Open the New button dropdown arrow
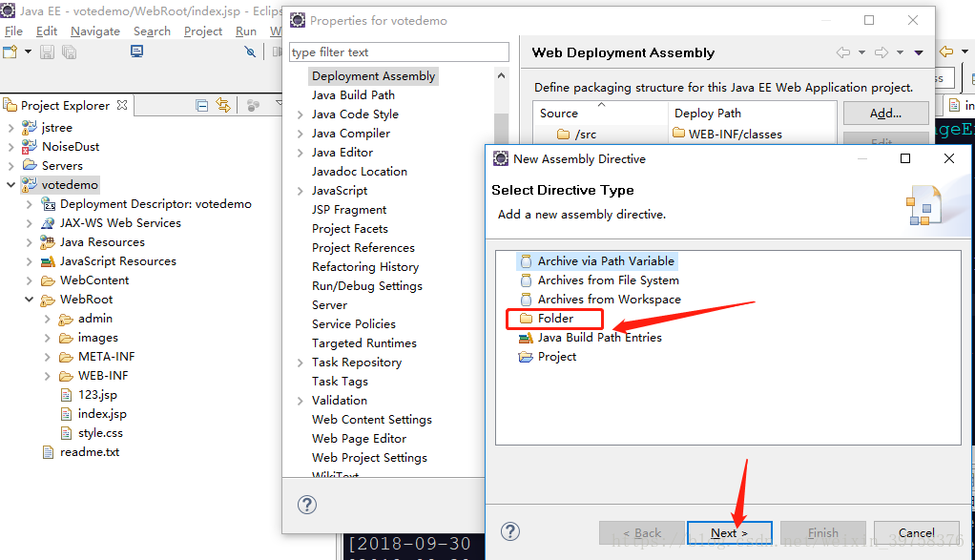This screenshot has width=975, height=560. pyautogui.click(x=28, y=52)
